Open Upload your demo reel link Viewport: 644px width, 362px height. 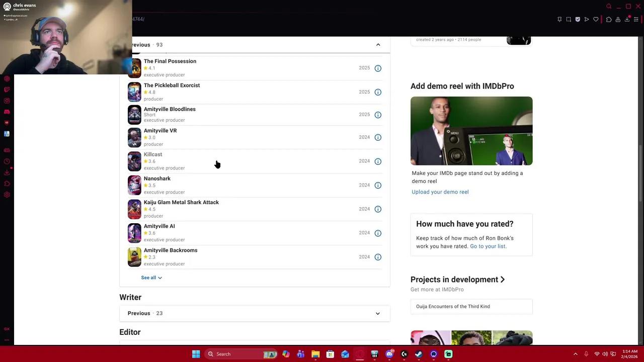[440, 192]
